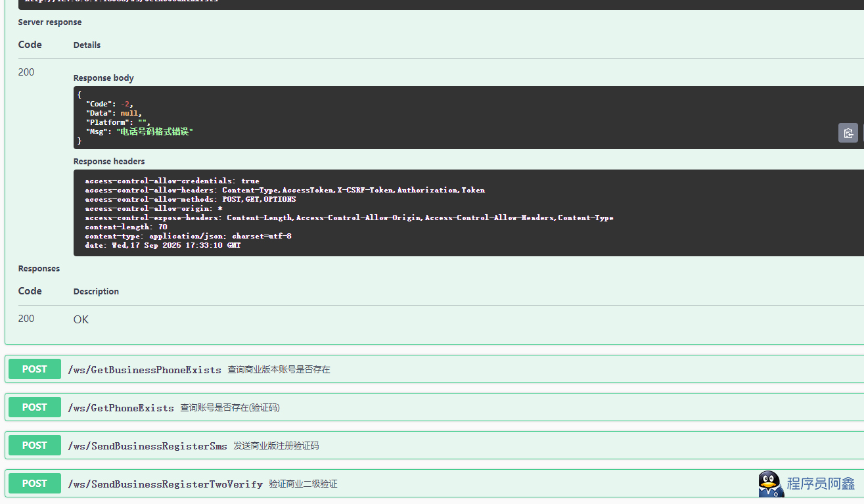Click the access-control-allow-methods header line

[x=191, y=199]
